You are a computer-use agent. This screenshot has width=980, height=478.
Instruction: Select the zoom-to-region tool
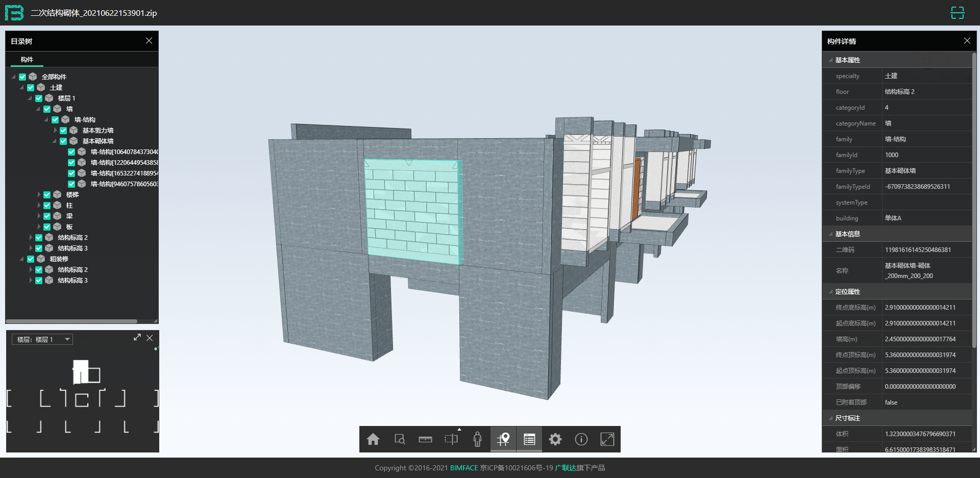(400, 439)
